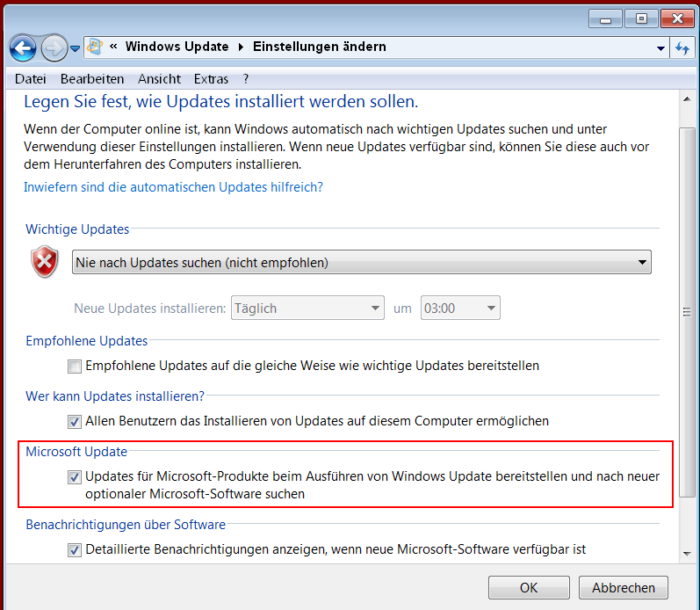Uncheck Allen Benutzern das Installieren checkbox

pyautogui.click(x=75, y=421)
